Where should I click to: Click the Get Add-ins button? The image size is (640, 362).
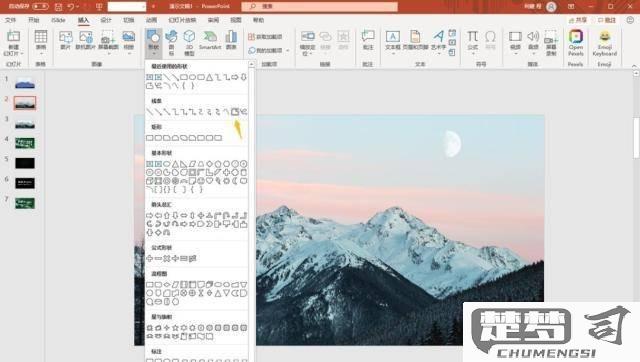(x=265, y=37)
